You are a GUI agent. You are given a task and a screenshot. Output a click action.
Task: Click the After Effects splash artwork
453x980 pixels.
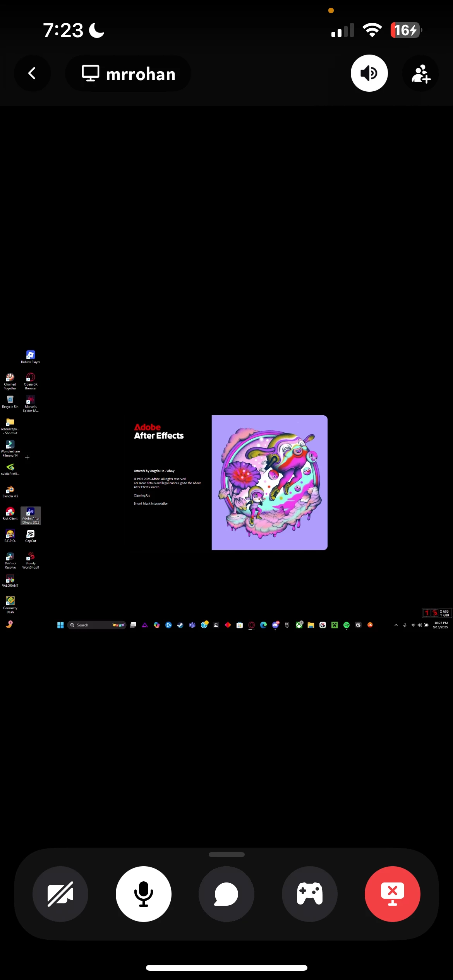[269, 483]
